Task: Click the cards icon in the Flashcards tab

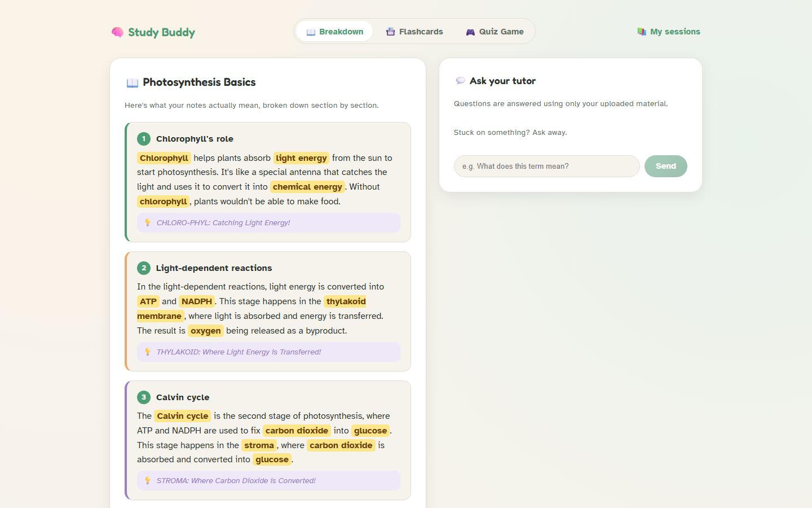Action: pyautogui.click(x=390, y=32)
